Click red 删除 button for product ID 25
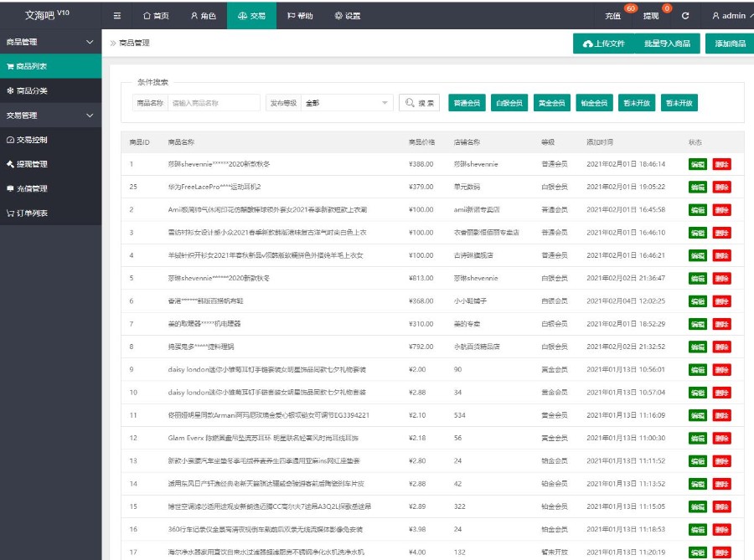The height and width of the screenshot is (560, 754). (722, 187)
